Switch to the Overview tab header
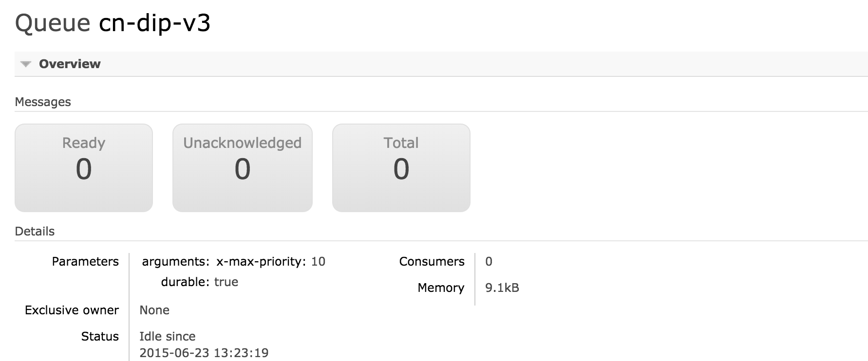Viewport: 868px width, 361px height. coord(70,64)
